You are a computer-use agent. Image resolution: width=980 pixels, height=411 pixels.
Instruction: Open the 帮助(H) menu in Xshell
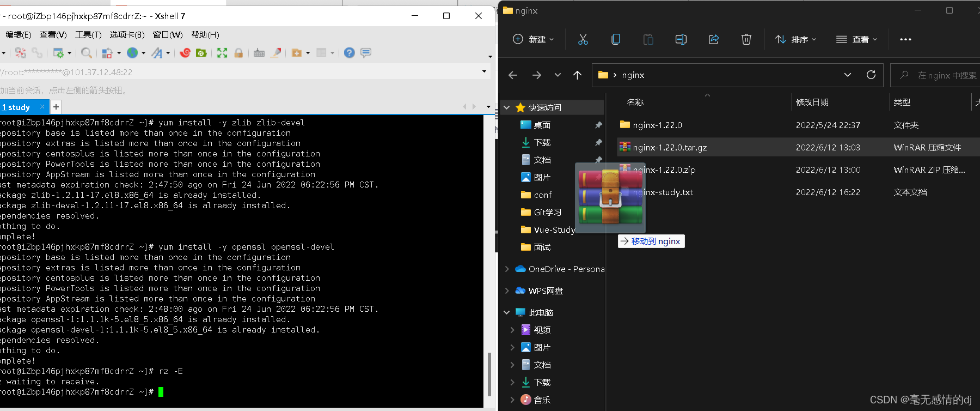click(205, 34)
